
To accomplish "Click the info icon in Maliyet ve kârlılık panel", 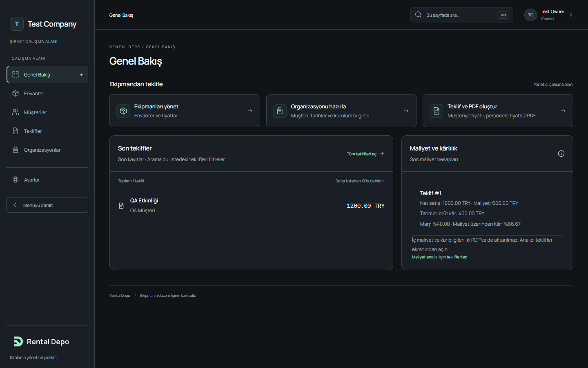I will (561, 154).
